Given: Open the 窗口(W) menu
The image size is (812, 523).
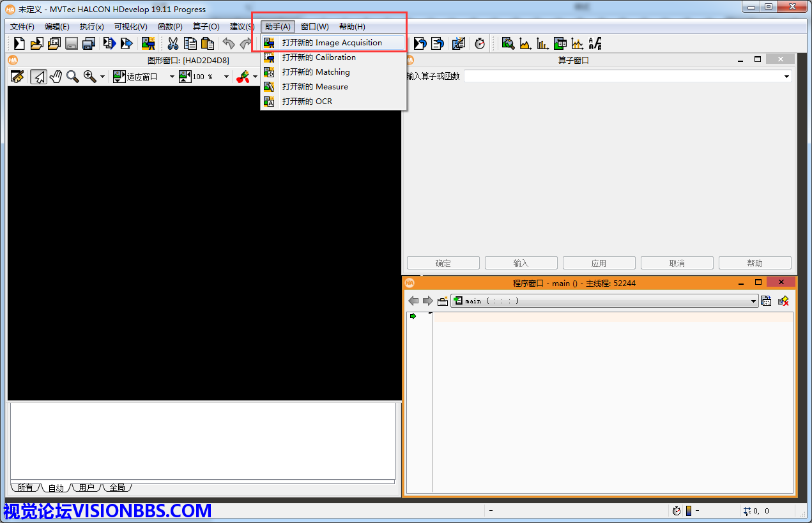Looking at the screenshot, I should 315,27.
